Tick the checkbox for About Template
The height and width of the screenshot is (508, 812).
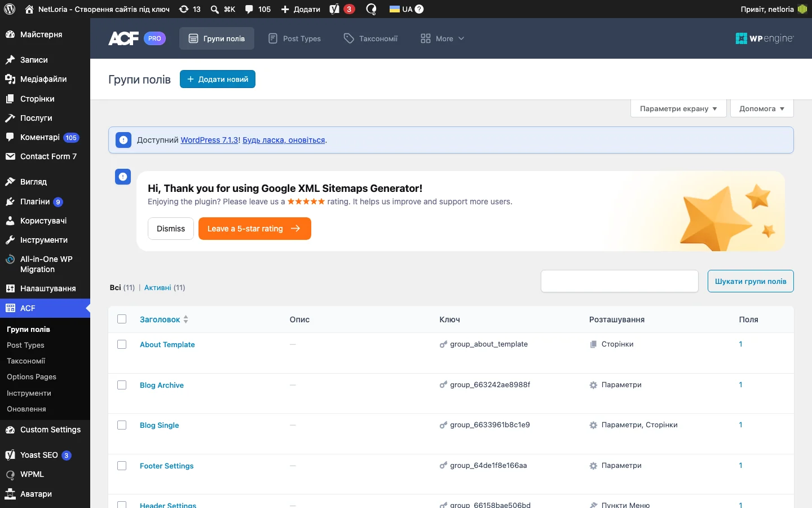pyautogui.click(x=122, y=344)
